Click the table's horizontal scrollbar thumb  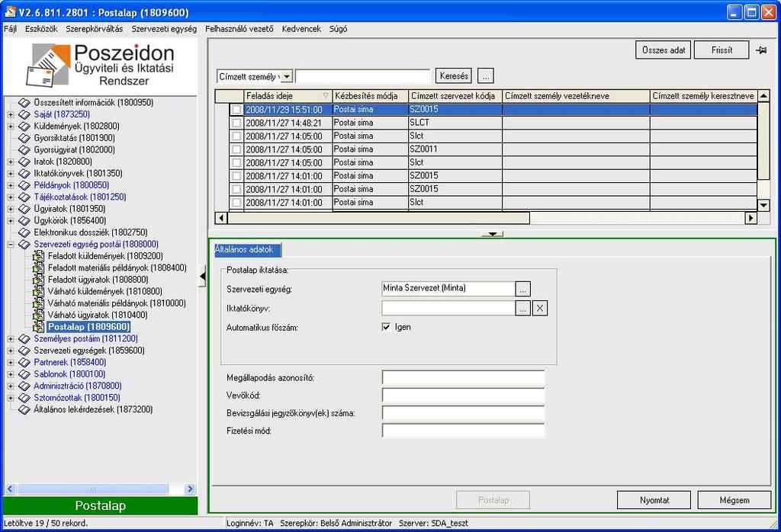tap(378, 218)
